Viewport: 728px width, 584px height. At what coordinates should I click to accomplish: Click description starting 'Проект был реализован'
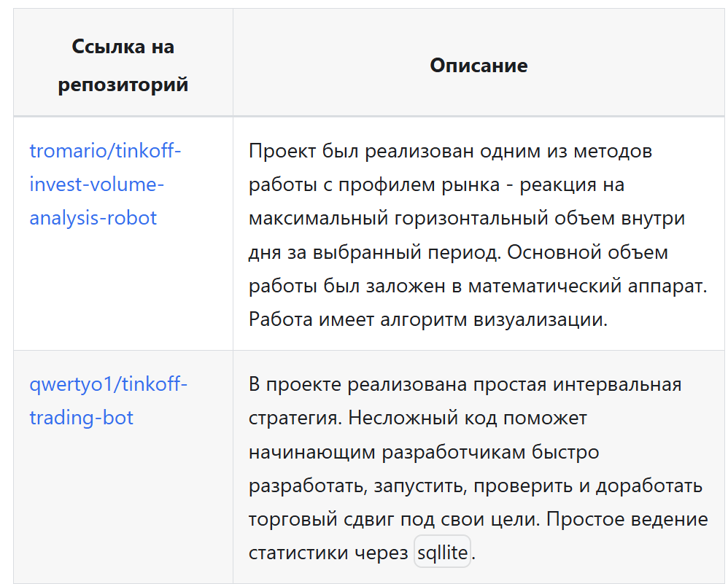coord(478,235)
